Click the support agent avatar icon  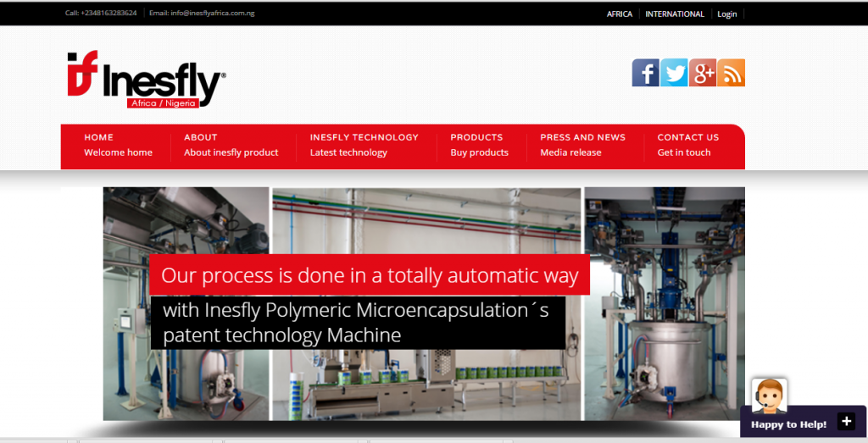pos(769,396)
